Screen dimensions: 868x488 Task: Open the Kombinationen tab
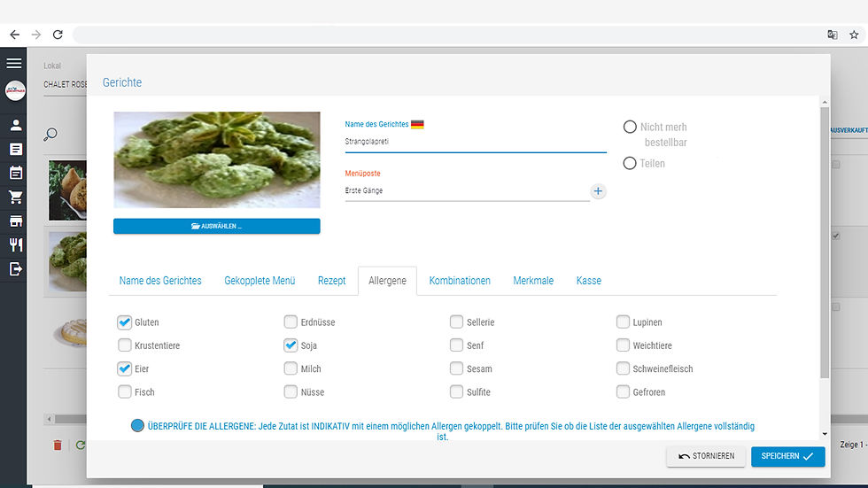coord(460,281)
